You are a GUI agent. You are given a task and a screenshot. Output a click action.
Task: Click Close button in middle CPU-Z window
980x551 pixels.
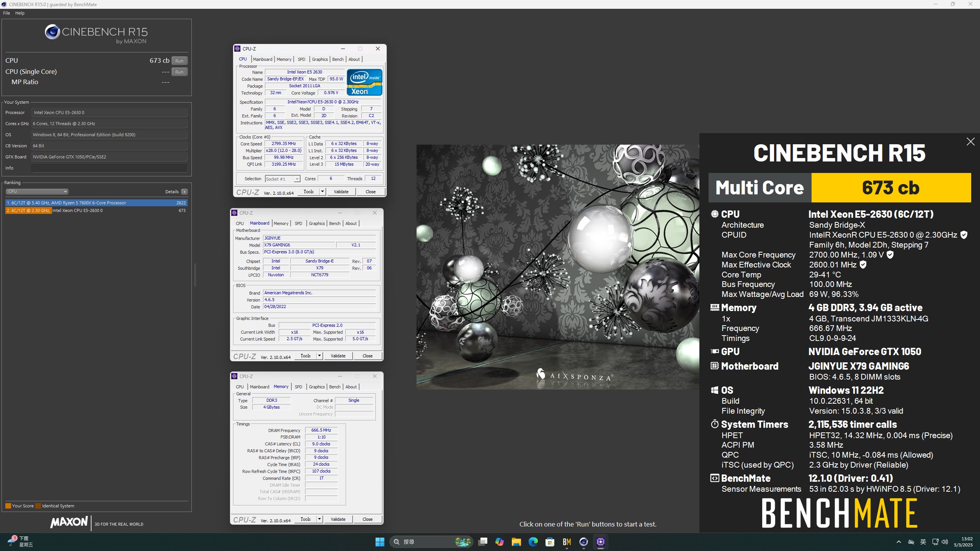(367, 356)
